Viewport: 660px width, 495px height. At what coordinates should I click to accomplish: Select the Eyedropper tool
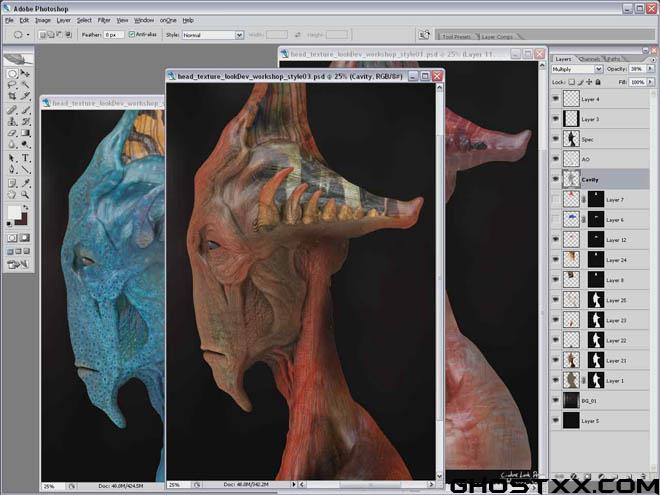click(x=25, y=184)
